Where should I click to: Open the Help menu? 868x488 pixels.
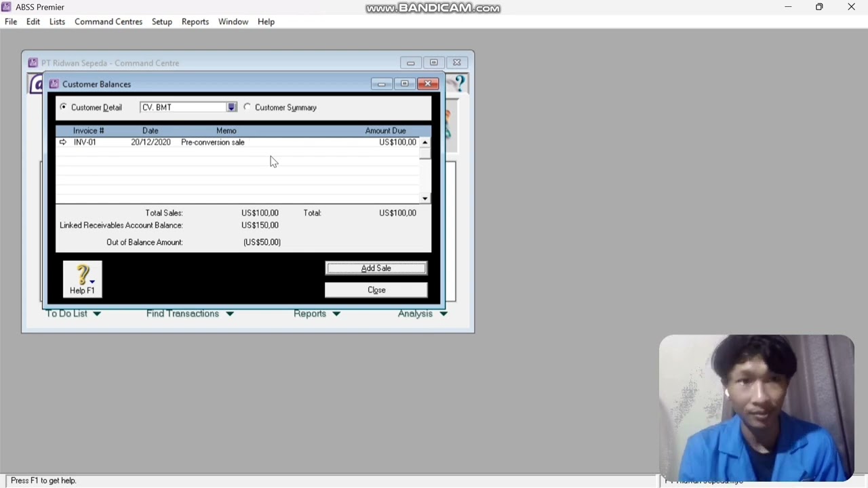(x=266, y=22)
